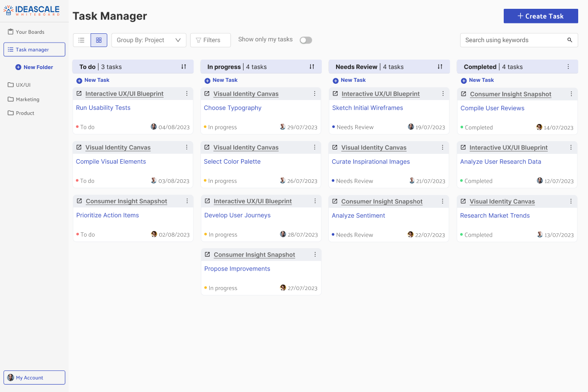
Task: Switch to grid card view icon
Action: [x=99, y=40]
